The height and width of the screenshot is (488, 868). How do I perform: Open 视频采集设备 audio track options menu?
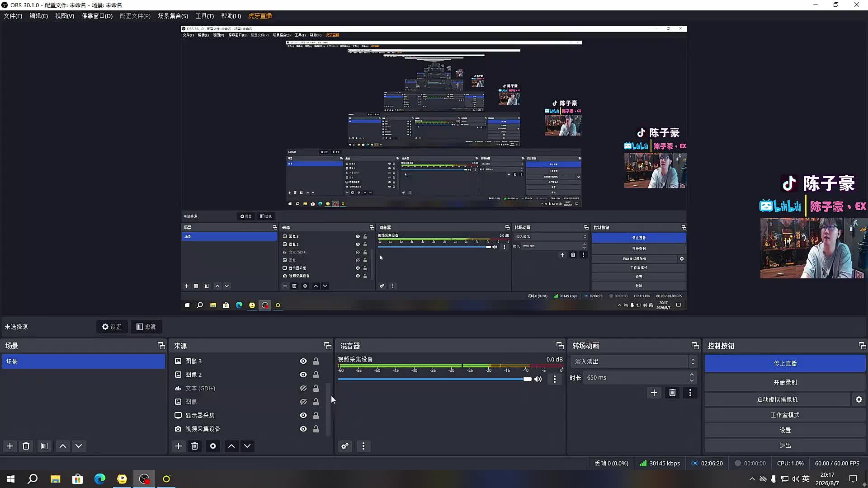555,379
